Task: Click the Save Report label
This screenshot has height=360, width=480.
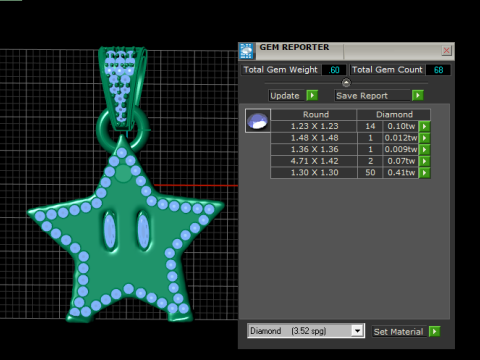Action: pos(372,96)
